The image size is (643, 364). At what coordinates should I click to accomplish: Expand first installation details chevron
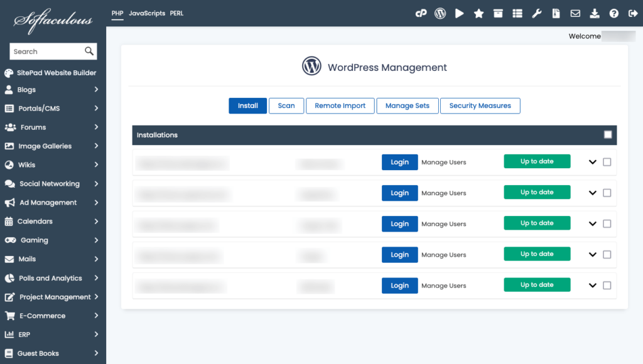pyautogui.click(x=593, y=162)
